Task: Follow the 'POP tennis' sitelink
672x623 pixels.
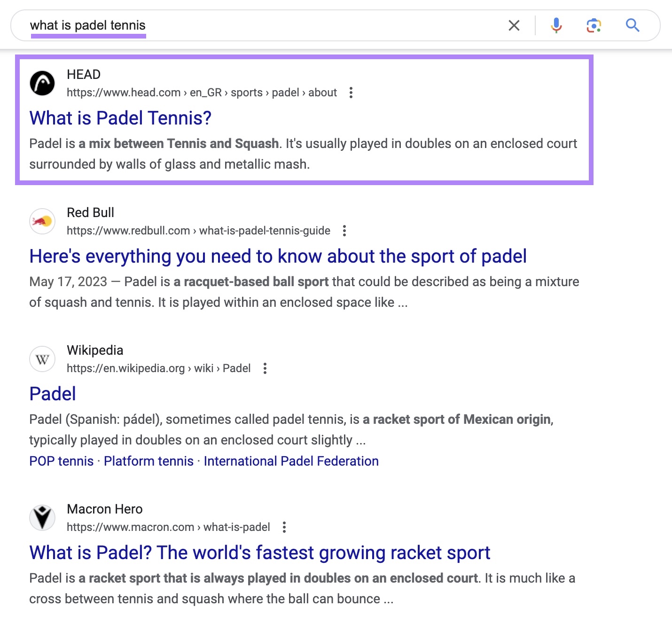Action: [61, 461]
